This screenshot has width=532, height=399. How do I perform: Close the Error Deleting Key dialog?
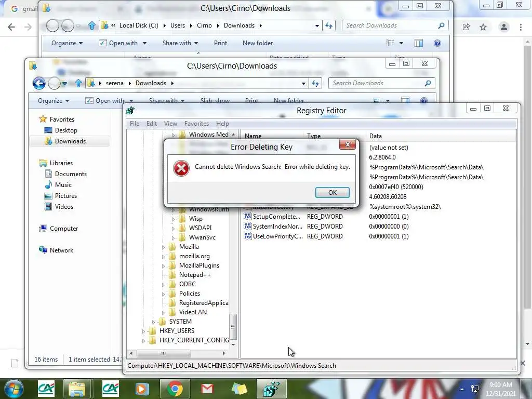(x=348, y=144)
